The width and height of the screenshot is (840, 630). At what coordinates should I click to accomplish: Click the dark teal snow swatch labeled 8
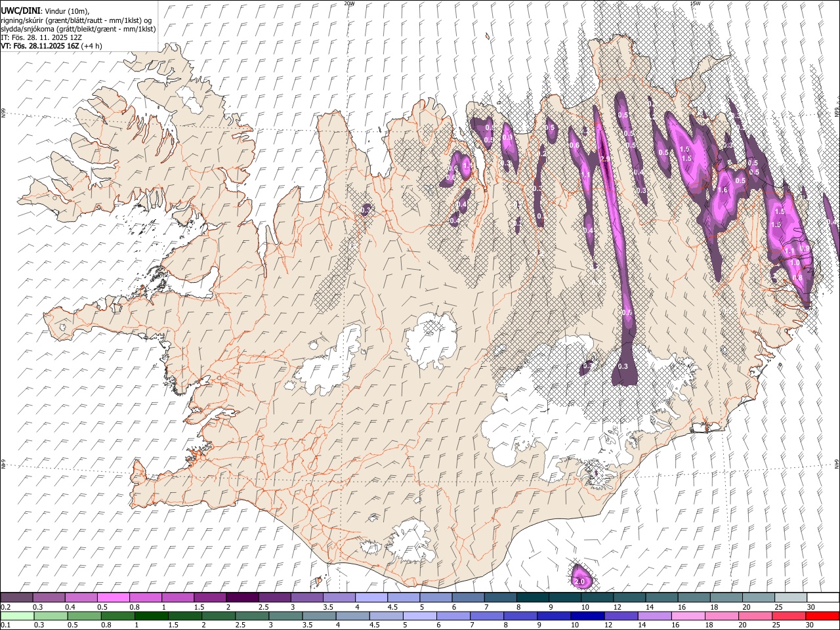click(x=532, y=598)
